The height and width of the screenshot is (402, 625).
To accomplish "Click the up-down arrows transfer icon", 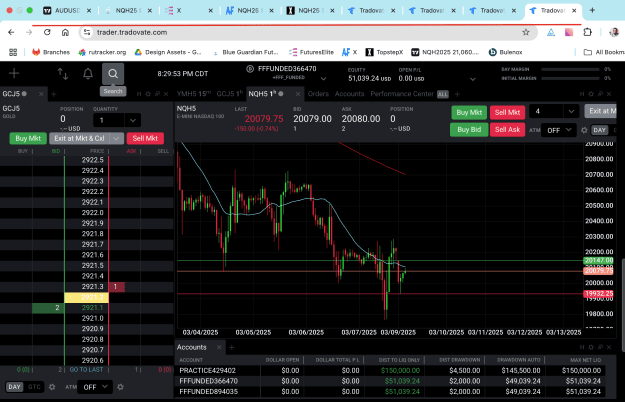I will (63, 74).
